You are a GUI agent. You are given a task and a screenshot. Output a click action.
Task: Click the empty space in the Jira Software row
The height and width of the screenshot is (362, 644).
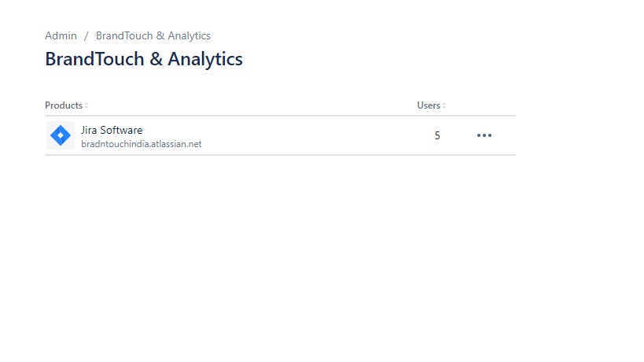click(315, 135)
